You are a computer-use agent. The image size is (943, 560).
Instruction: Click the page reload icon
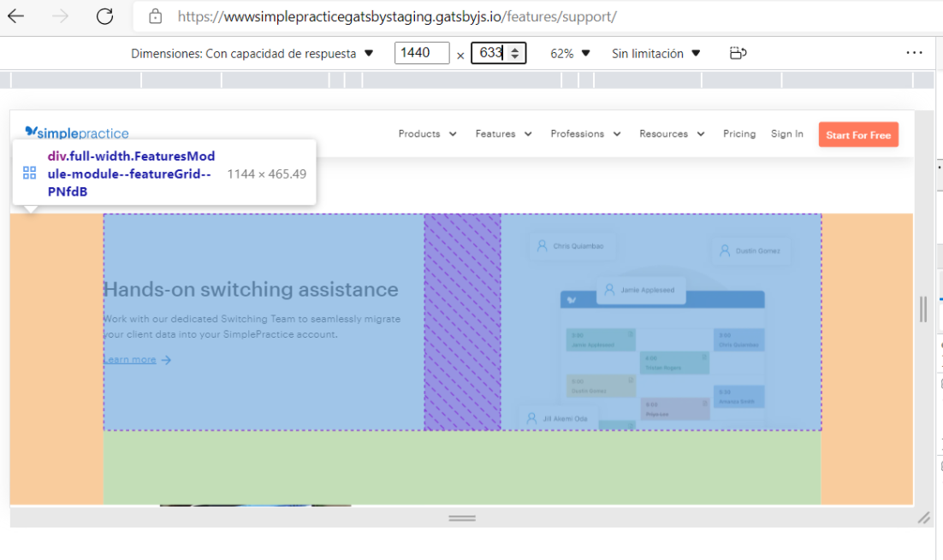click(x=103, y=16)
